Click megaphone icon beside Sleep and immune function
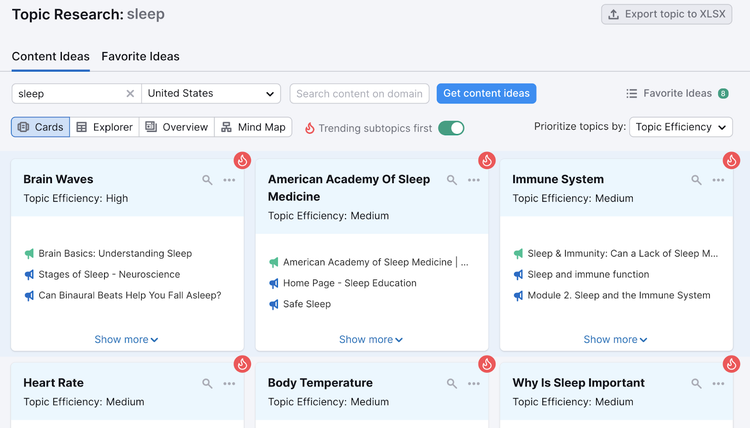 518,274
